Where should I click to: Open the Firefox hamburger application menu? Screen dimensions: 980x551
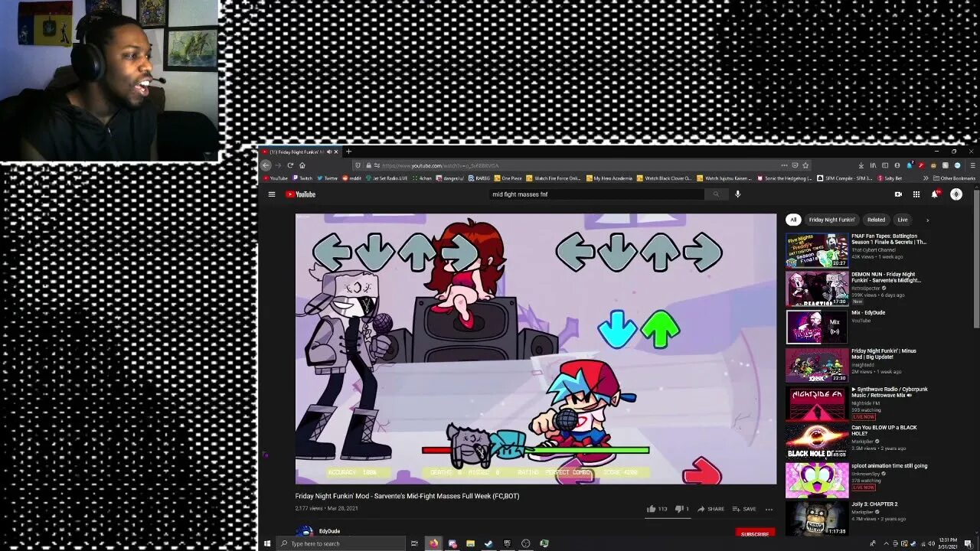(x=972, y=165)
